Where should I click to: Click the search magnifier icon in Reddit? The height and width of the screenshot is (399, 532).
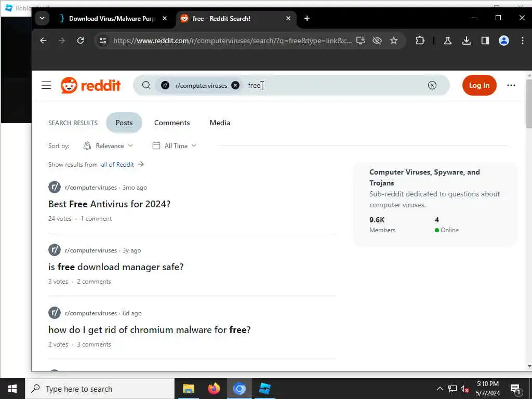point(146,85)
